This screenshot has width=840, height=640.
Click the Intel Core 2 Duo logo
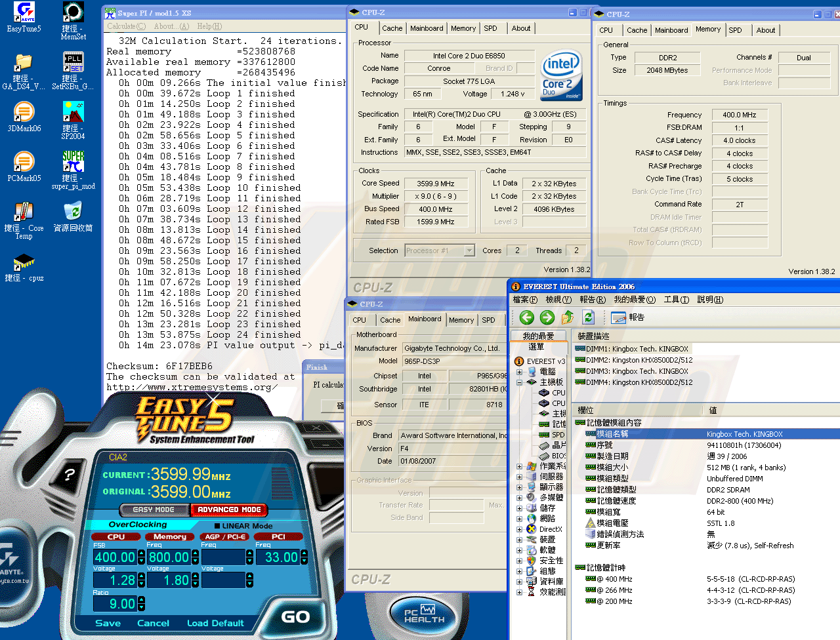[561, 75]
